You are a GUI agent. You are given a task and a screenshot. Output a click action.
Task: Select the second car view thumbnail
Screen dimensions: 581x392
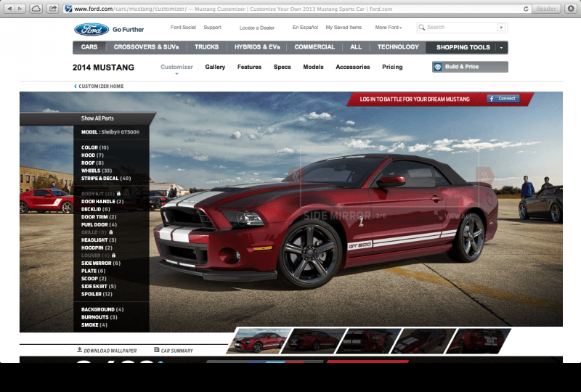[314, 340]
